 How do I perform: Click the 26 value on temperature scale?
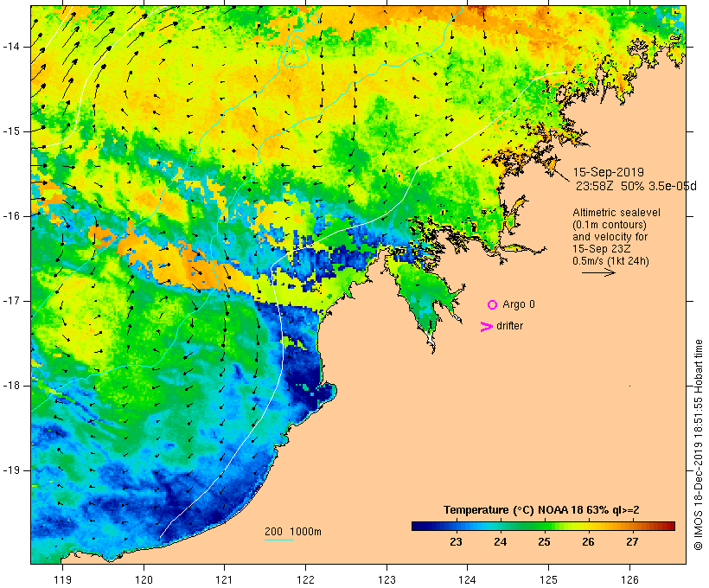(x=588, y=542)
